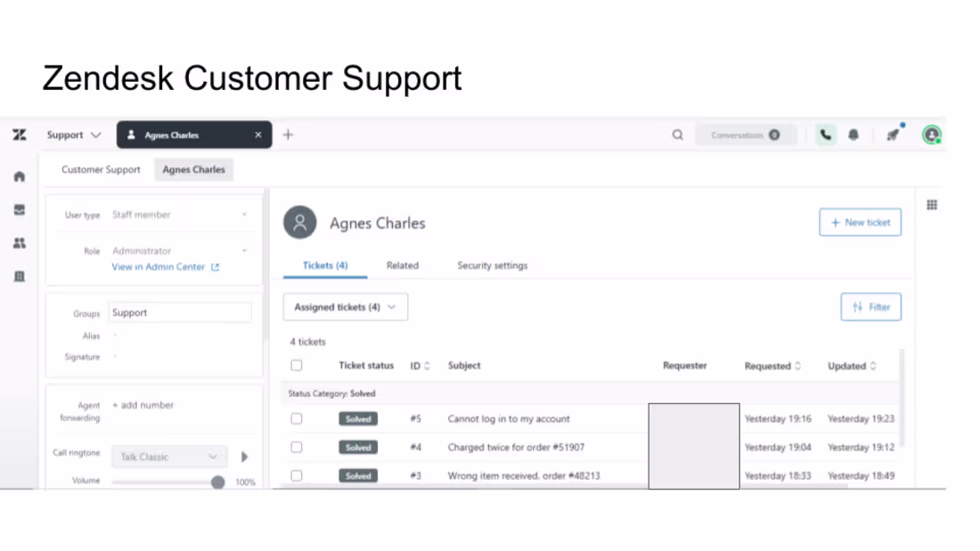Viewport: 980px width, 551px height.
Task: Click the New ticket button
Action: (860, 223)
